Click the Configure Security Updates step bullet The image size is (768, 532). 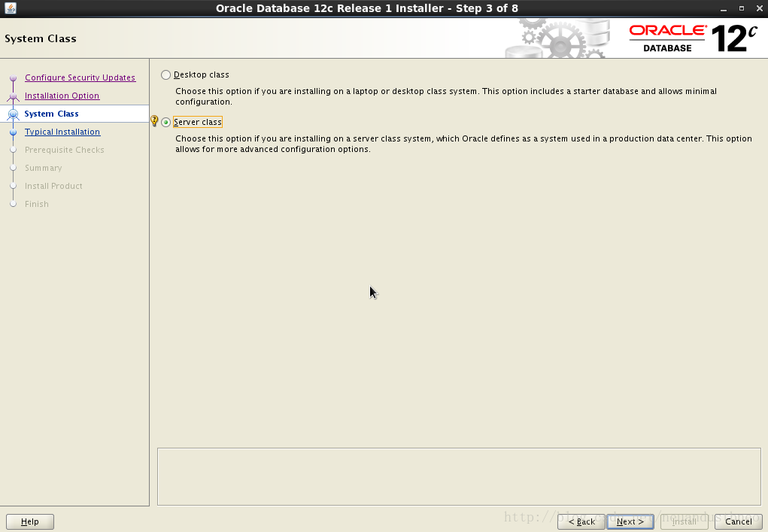click(14, 78)
